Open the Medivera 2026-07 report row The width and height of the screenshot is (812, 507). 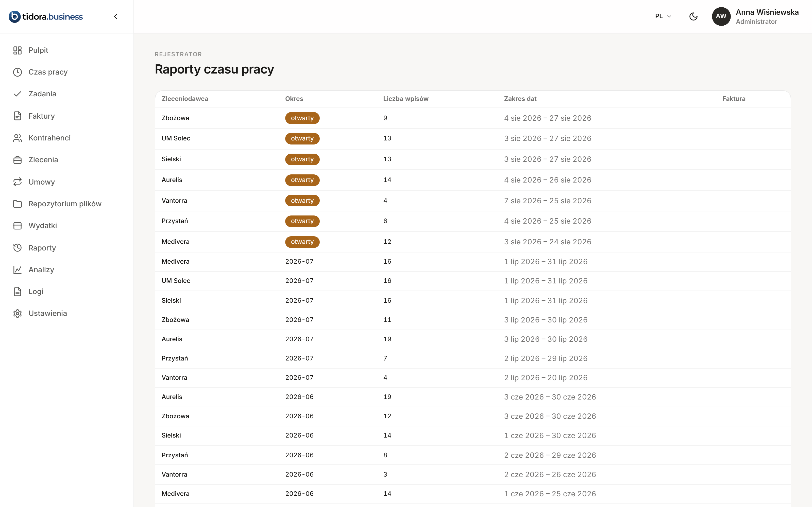coord(472,262)
